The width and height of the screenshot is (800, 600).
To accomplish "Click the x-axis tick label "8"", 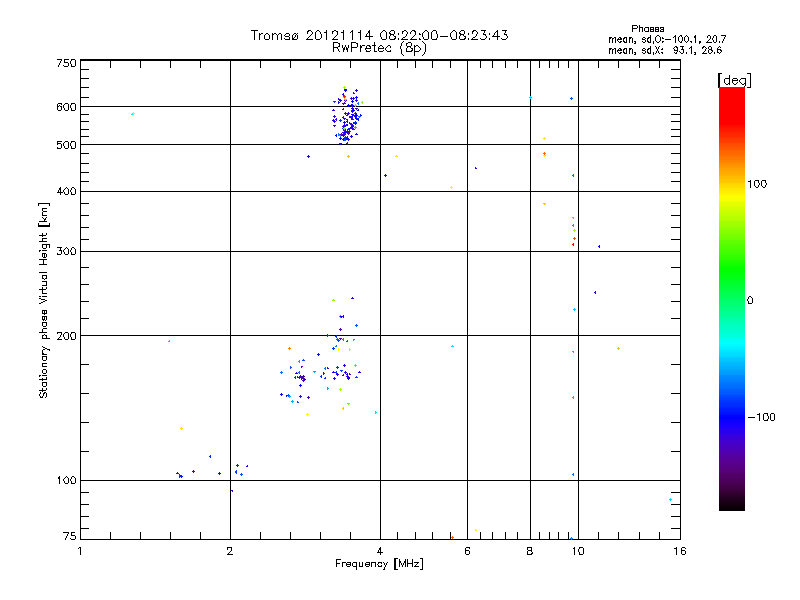I will 530,551.
